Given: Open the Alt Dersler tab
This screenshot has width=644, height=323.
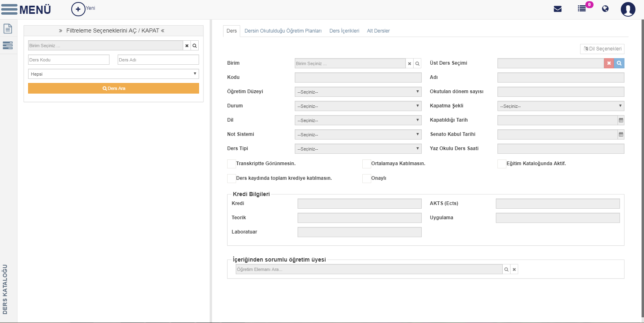Looking at the screenshot, I should 378,31.
